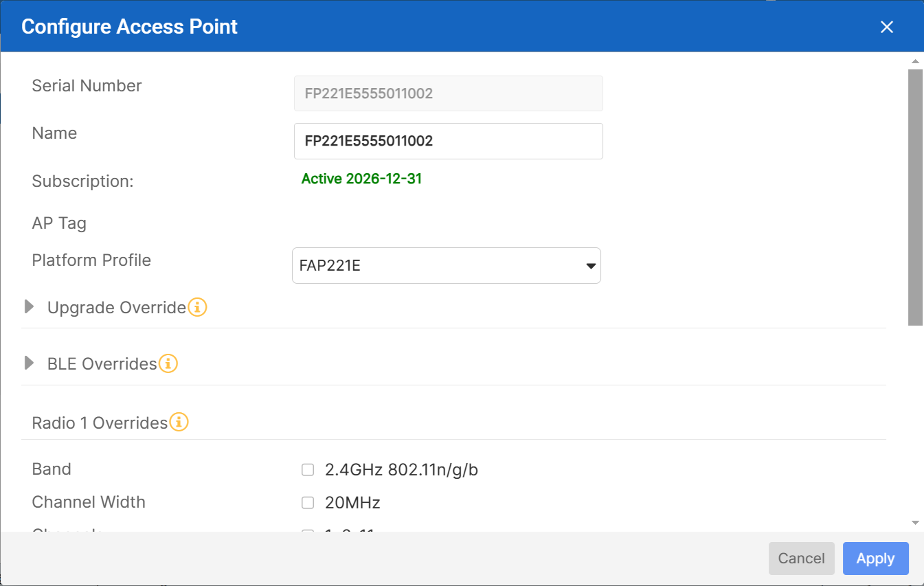924x586 pixels.
Task: Click the scrollbar down arrow
Action: [x=915, y=523]
